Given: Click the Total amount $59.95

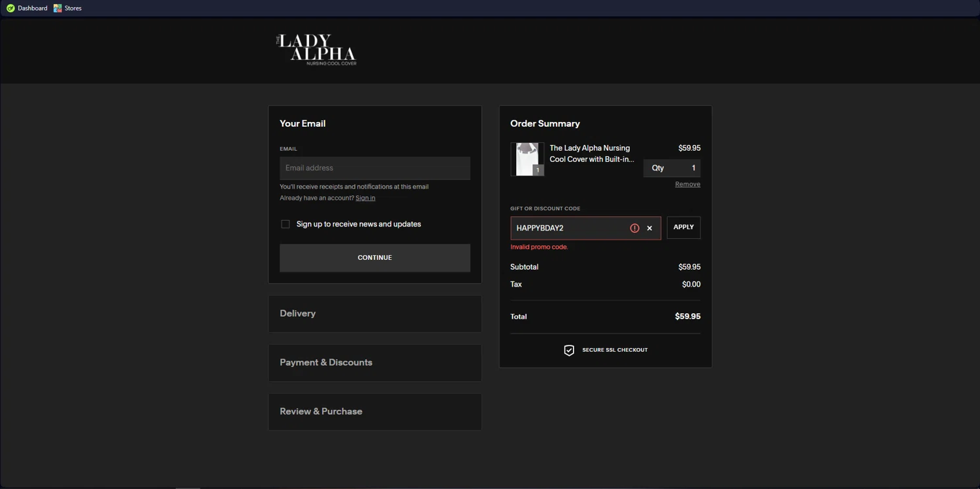Looking at the screenshot, I should pos(687,317).
